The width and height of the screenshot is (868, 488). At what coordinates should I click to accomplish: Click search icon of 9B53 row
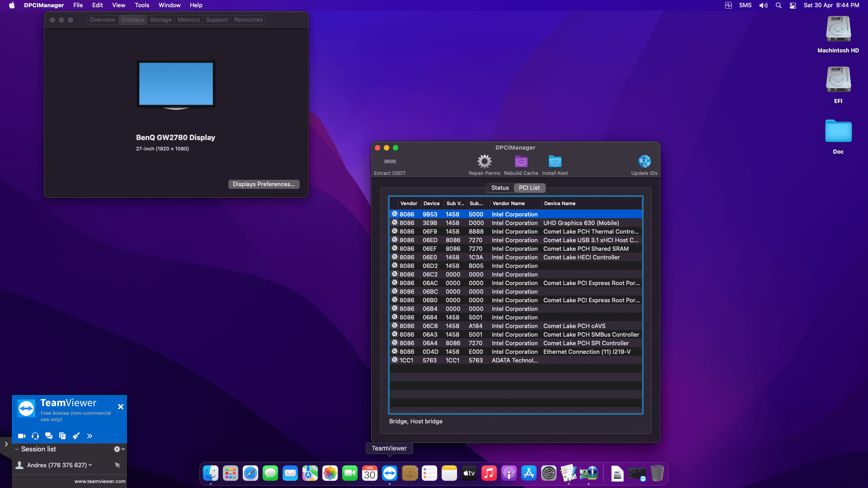[x=394, y=214]
